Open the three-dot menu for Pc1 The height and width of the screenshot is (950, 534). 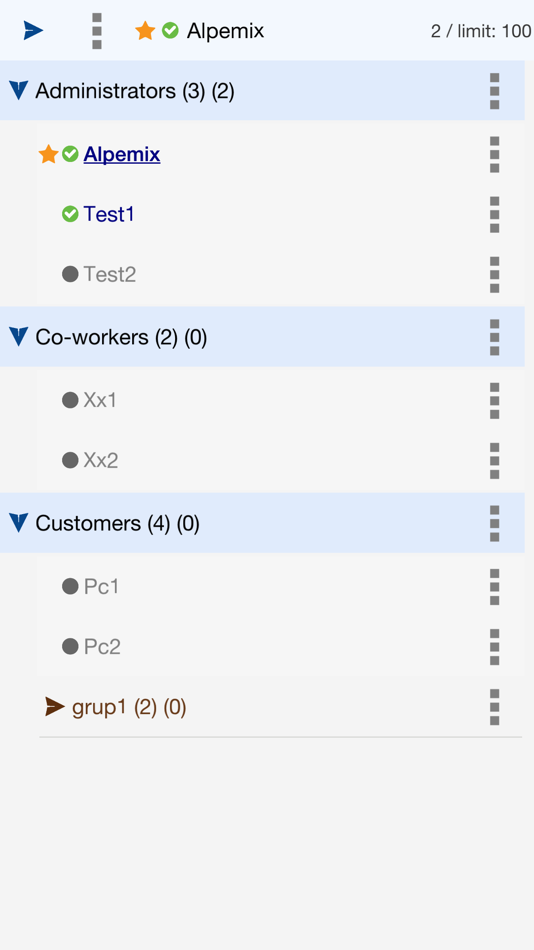click(495, 586)
